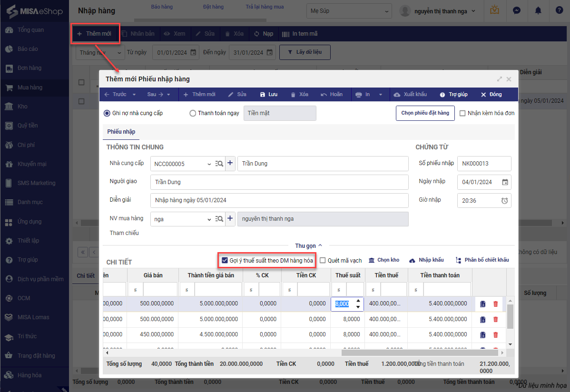
Task: Click the red delete icon in first row
Action: click(x=495, y=304)
